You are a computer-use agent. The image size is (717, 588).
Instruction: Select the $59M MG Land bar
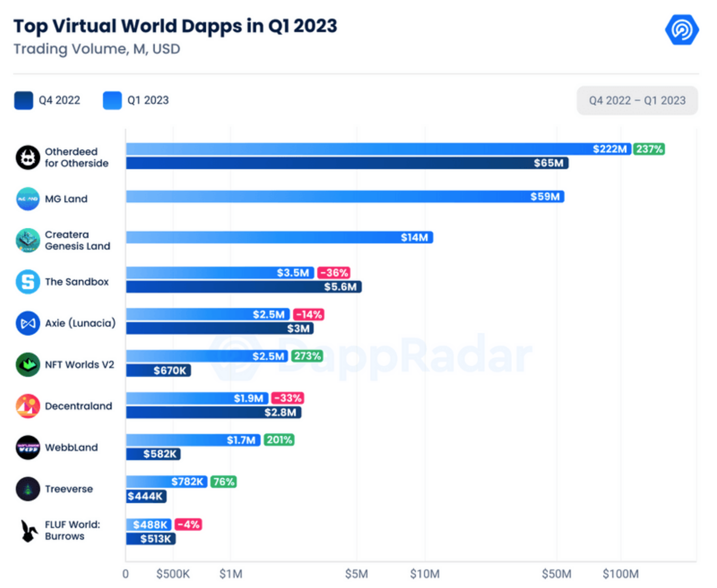coord(345,197)
